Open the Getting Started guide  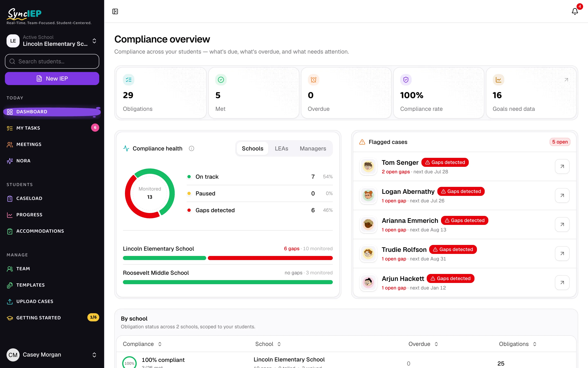52,318
